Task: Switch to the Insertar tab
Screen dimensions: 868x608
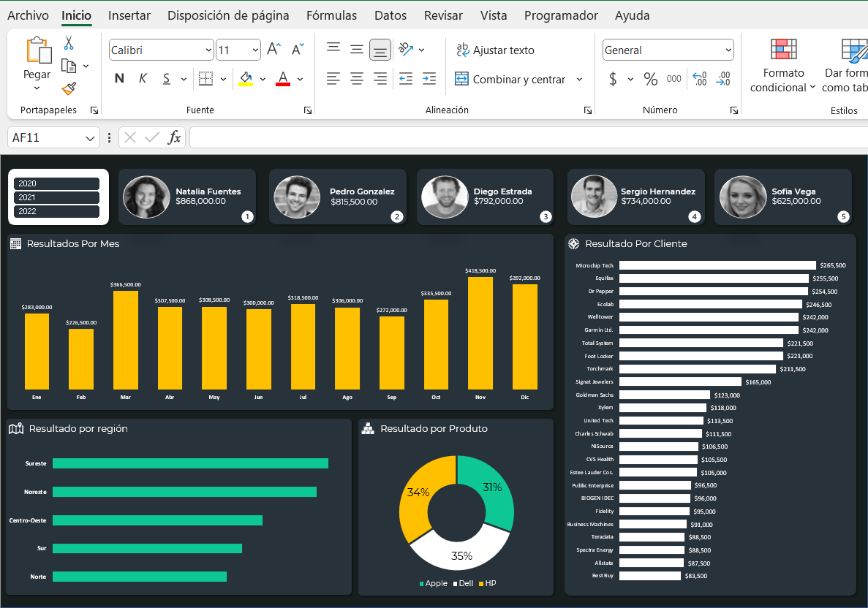Action: (129, 15)
